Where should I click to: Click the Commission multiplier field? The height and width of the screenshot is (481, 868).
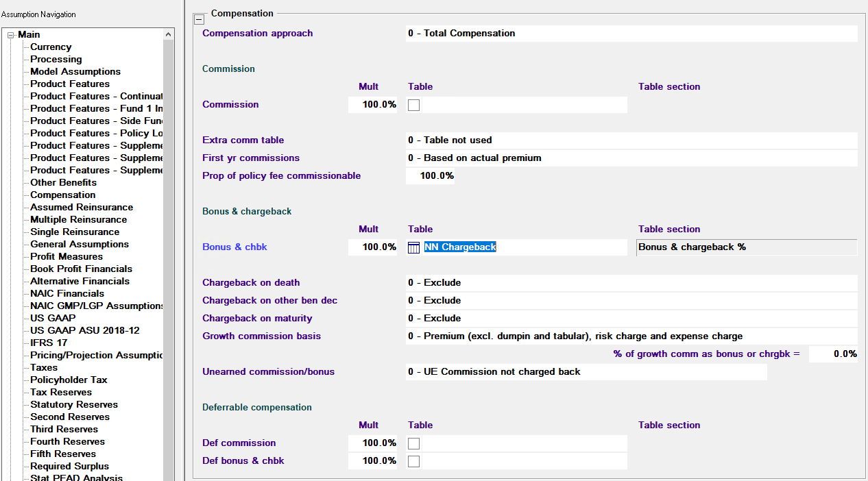tap(373, 105)
